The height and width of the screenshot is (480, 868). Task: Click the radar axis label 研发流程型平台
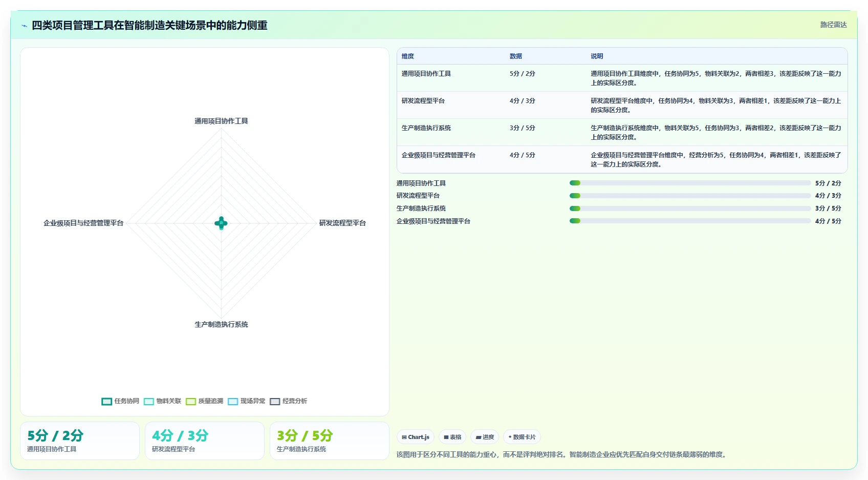click(x=342, y=223)
